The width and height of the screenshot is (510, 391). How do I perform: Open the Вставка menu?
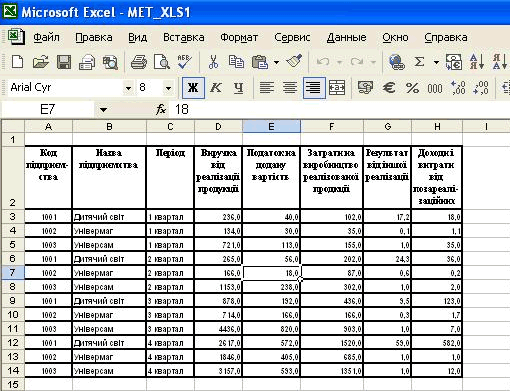pos(184,37)
